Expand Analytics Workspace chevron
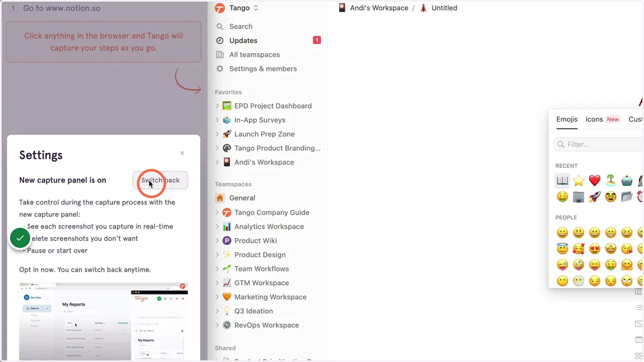 [217, 226]
